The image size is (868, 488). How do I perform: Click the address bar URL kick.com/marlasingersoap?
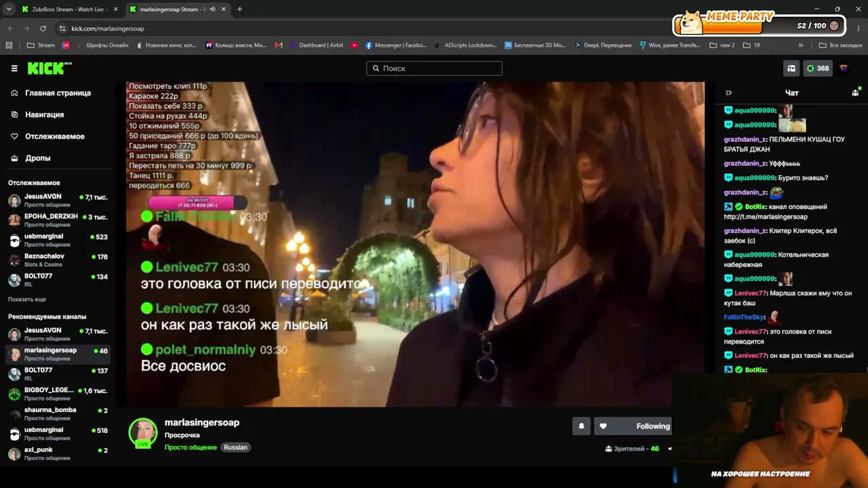[x=108, y=28]
